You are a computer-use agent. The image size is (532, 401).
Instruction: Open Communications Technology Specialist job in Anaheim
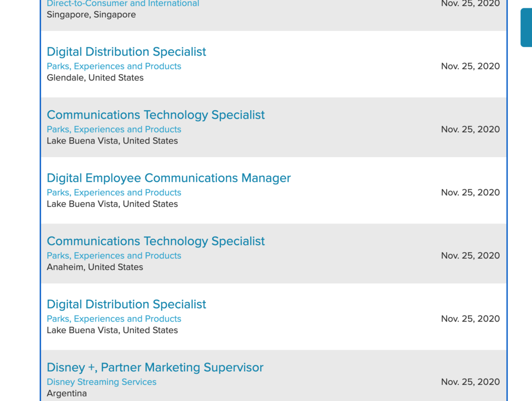pos(155,241)
